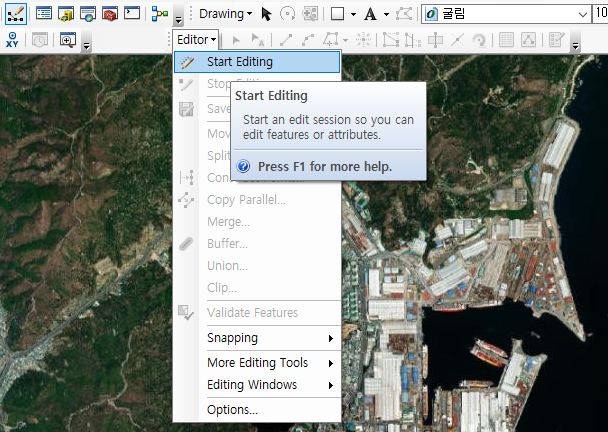Select the Rectangle drawing tool
The image size is (608, 432).
tap(337, 14)
